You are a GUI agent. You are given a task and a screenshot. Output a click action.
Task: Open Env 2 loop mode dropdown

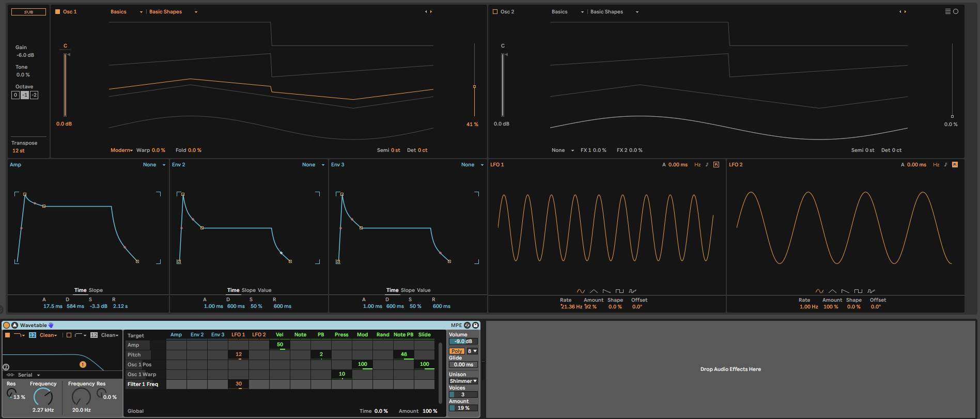(314, 164)
